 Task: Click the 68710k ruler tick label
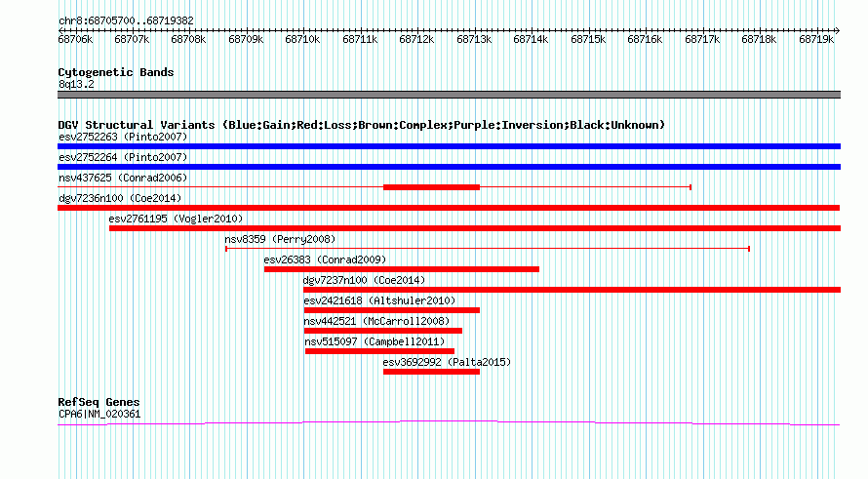coord(302,39)
